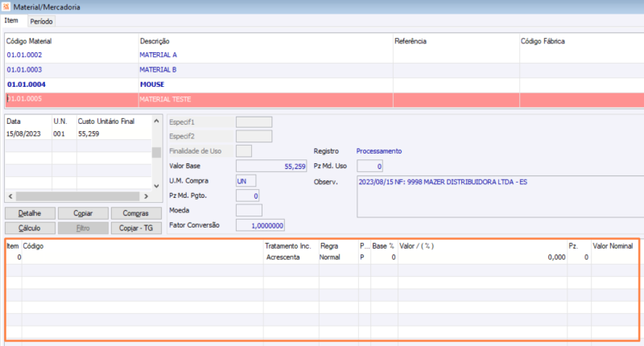Focus the Pz Md. Uso field
Image resolution: width=644 pixels, height=346 pixels.
click(x=369, y=167)
